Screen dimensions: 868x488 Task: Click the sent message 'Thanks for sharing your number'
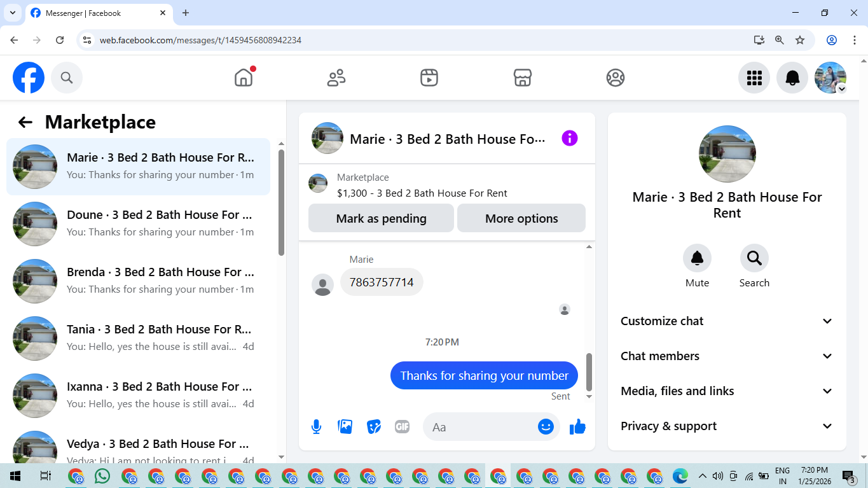[x=484, y=375]
